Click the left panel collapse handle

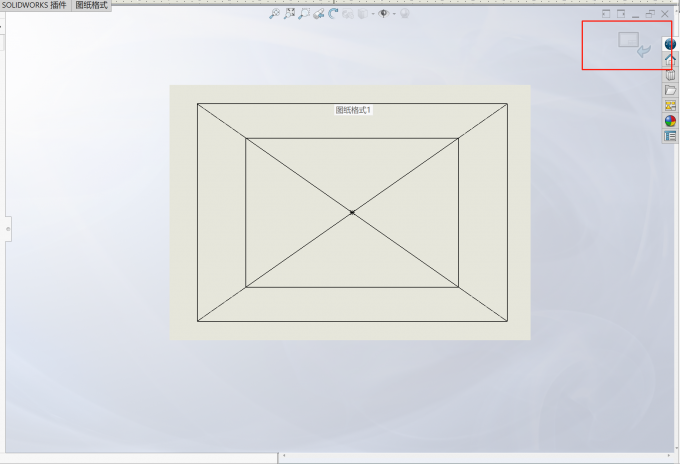point(8,229)
